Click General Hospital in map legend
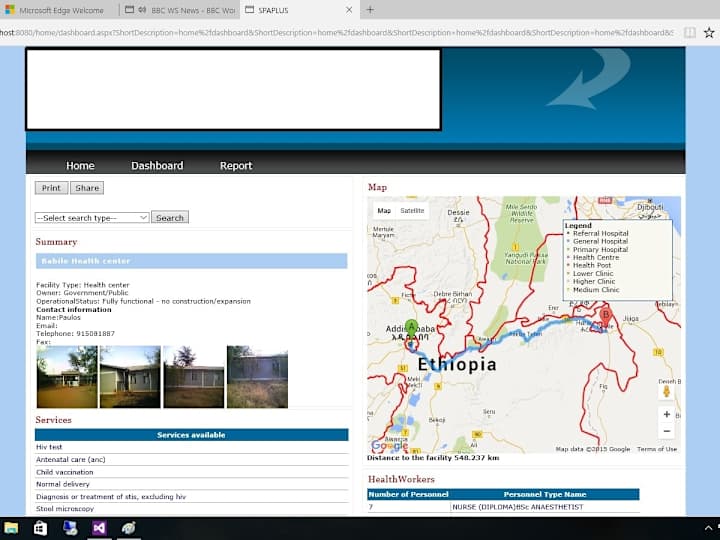 [x=601, y=242]
